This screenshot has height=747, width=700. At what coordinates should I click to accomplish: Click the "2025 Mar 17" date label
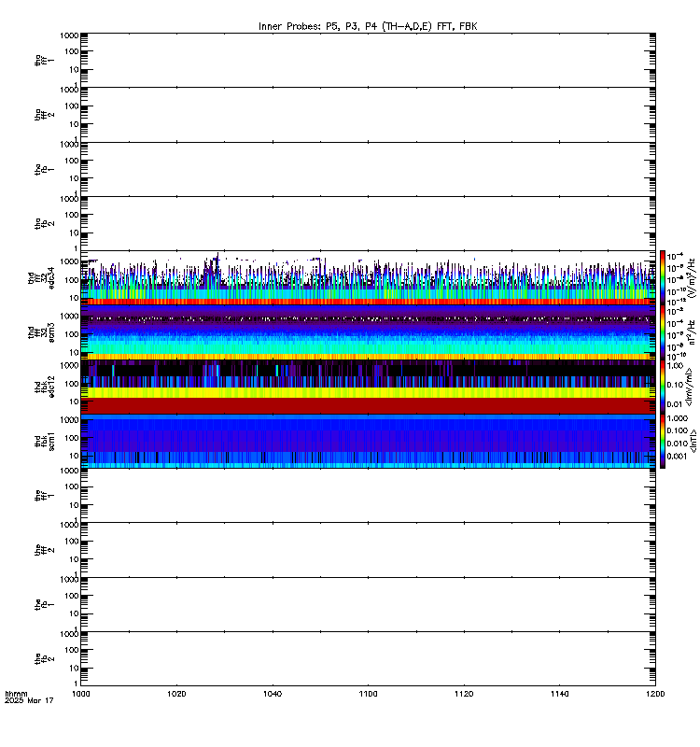point(29,701)
